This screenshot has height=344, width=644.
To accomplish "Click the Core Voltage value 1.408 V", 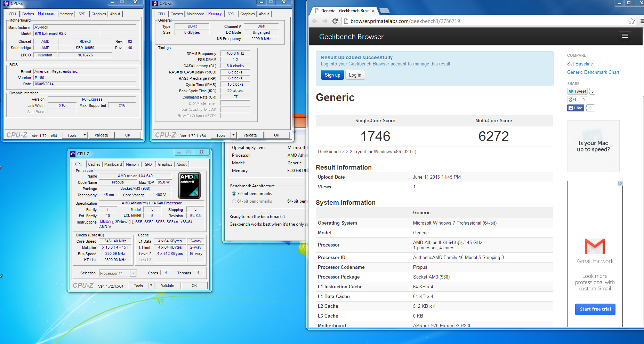I will pyautogui.click(x=159, y=195).
